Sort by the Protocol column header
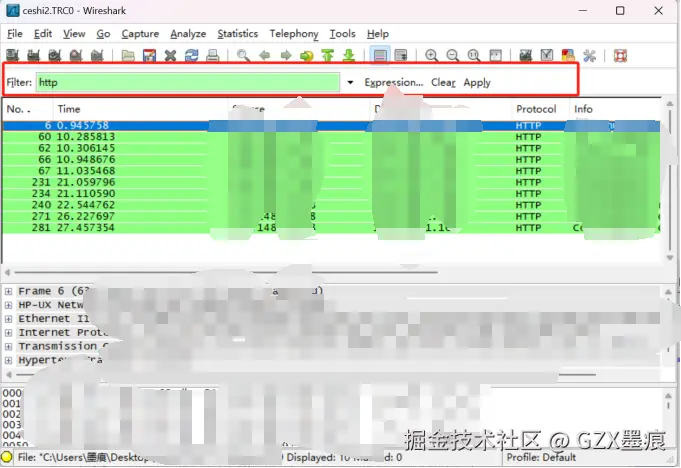 coord(540,109)
